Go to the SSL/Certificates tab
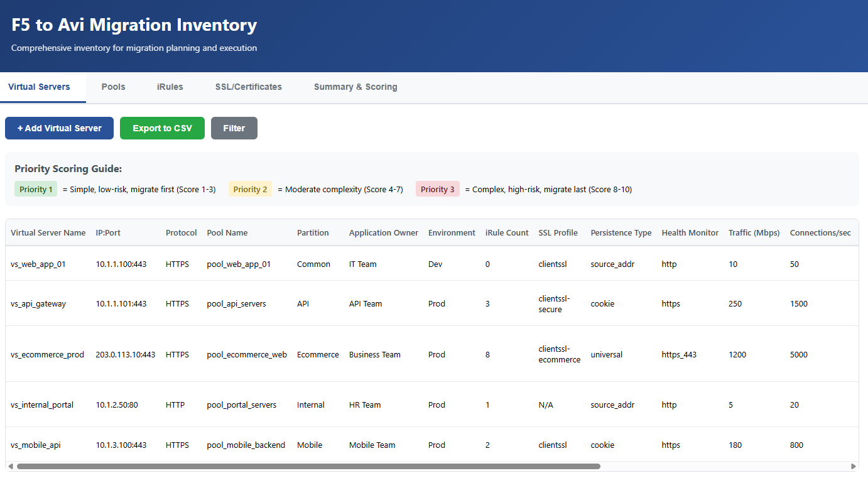This screenshot has width=868, height=478. click(x=248, y=87)
